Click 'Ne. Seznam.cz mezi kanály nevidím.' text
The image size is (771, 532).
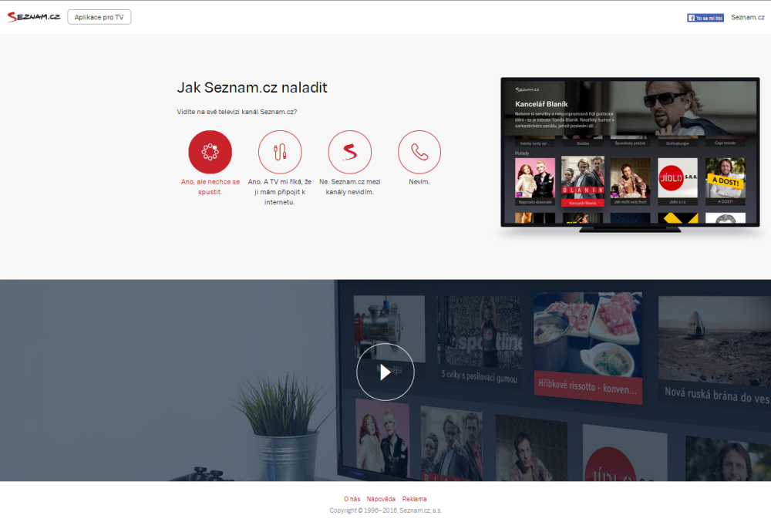(349, 187)
